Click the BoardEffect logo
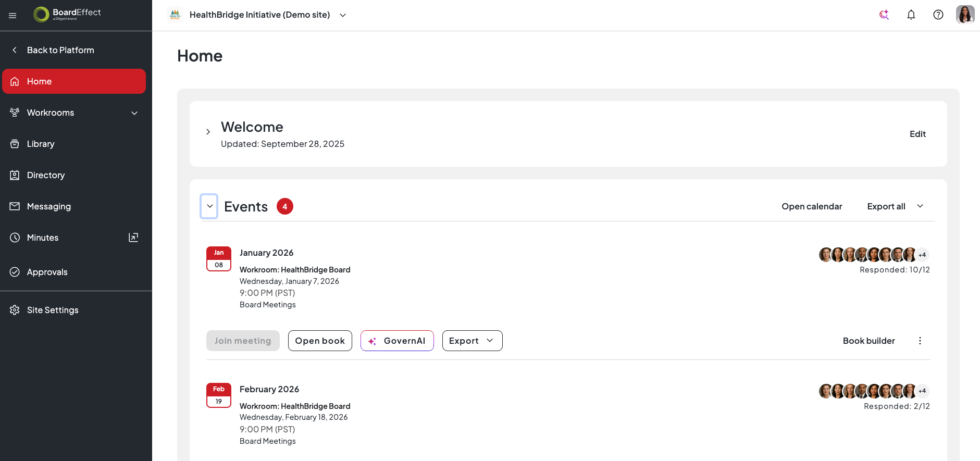 point(67,14)
